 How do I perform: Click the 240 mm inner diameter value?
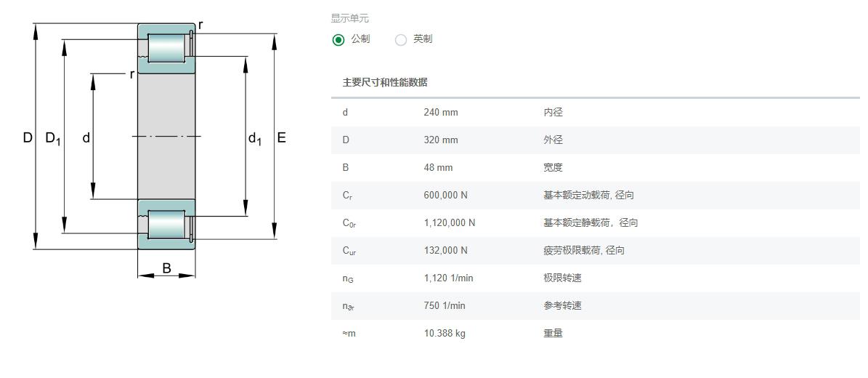click(441, 113)
